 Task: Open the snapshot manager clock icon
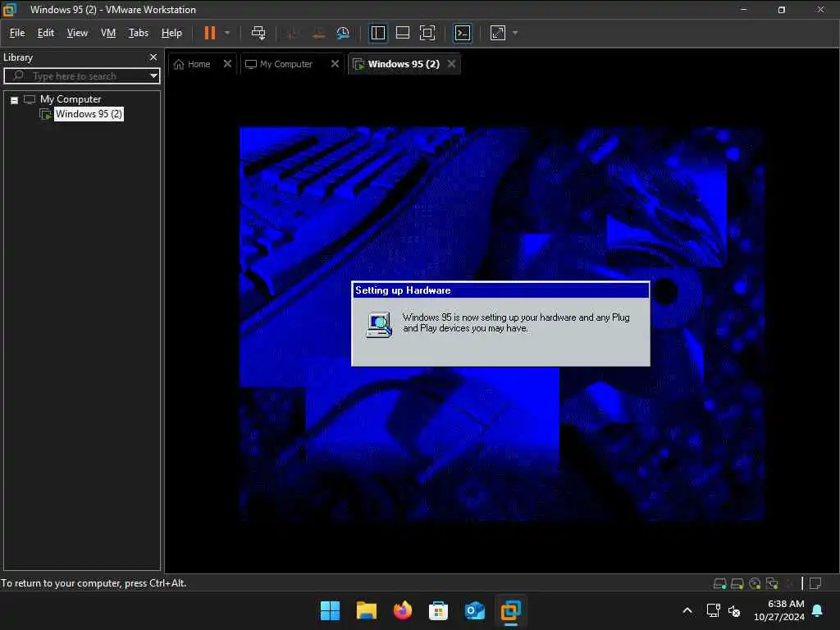point(343,33)
